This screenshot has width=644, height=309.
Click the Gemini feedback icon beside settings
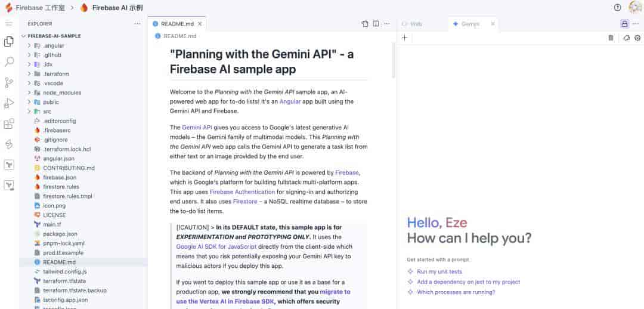pos(626,38)
